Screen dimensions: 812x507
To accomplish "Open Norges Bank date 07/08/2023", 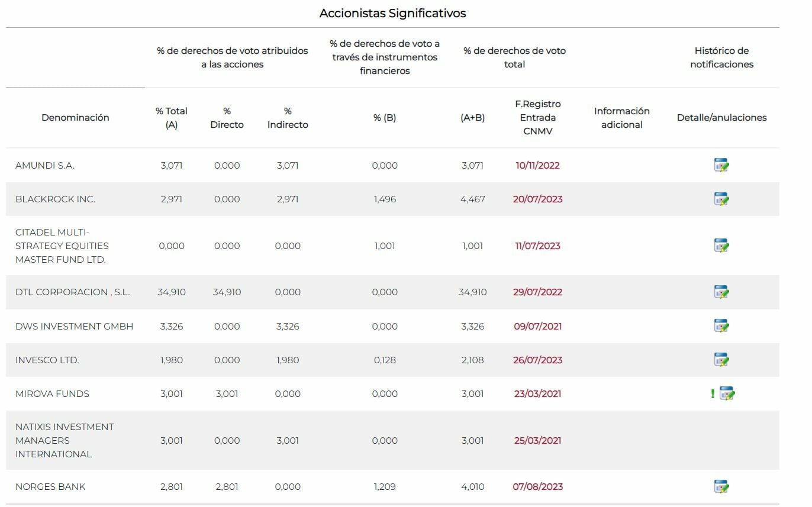I will tap(537, 487).
